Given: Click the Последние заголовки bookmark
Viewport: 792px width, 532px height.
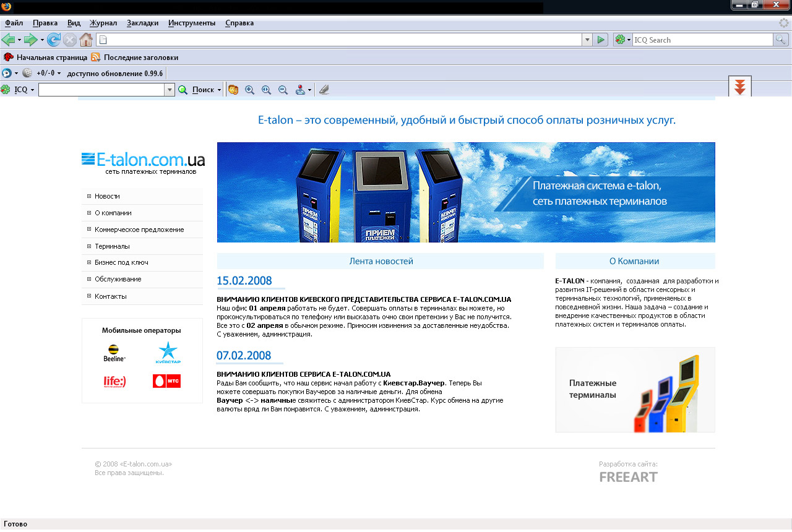Looking at the screenshot, I should tap(141, 57).
